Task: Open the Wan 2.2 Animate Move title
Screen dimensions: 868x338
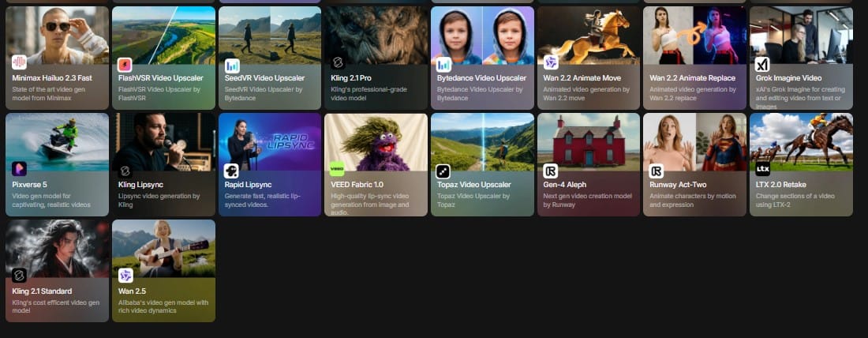Action: point(582,78)
